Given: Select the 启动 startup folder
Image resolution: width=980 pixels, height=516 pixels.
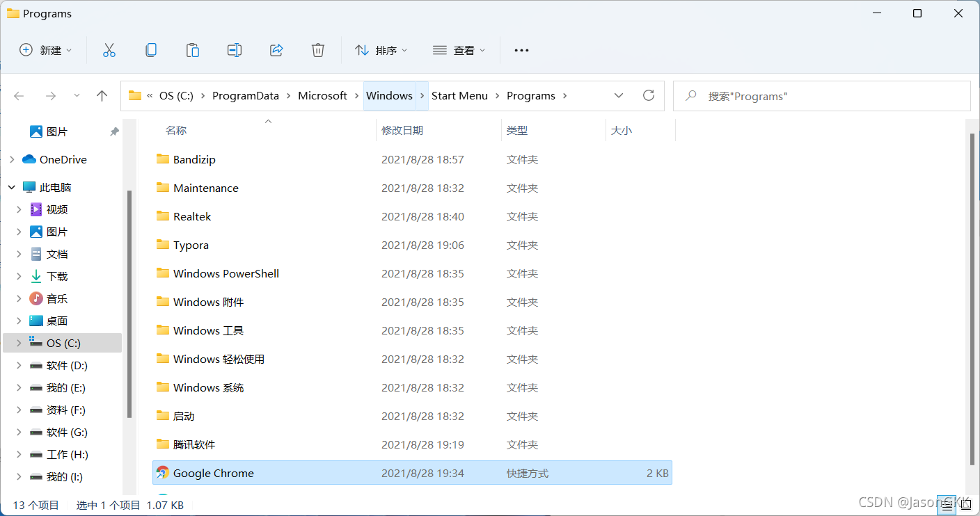Looking at the screenshot, I should 412,416.
